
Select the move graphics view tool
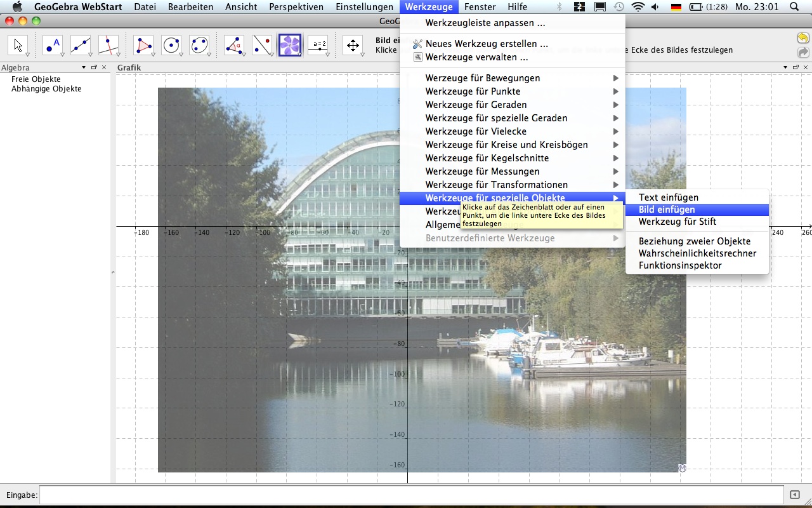point(353,45)
